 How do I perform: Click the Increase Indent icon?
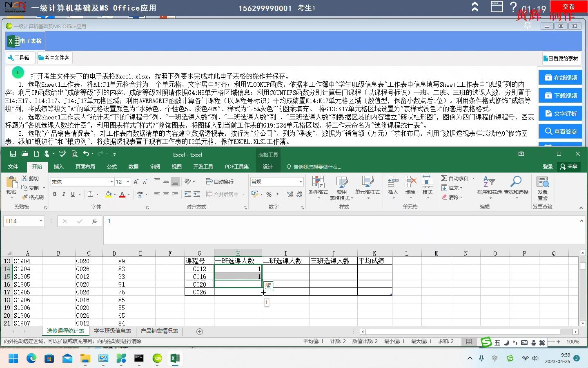tap(197, 194)
